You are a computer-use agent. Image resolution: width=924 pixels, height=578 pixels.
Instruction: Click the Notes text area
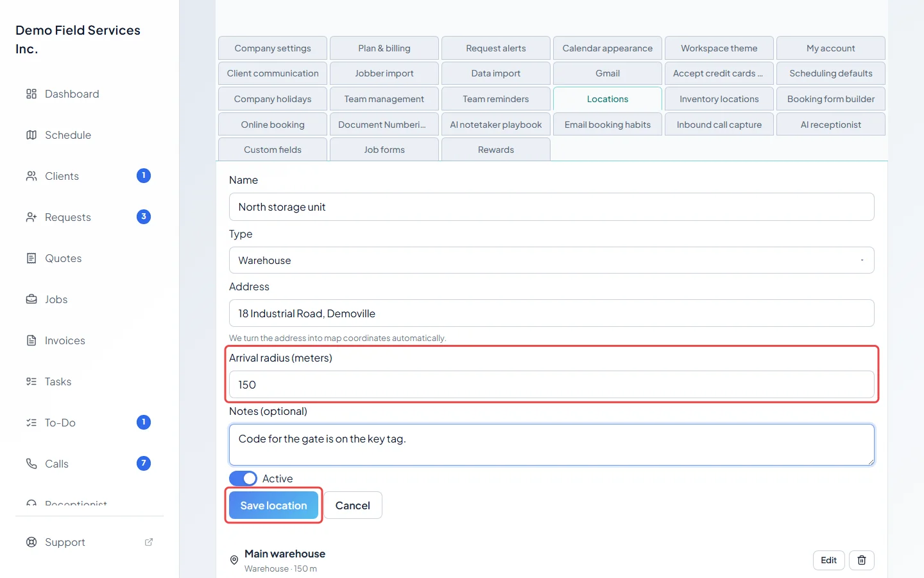point(552,444)
